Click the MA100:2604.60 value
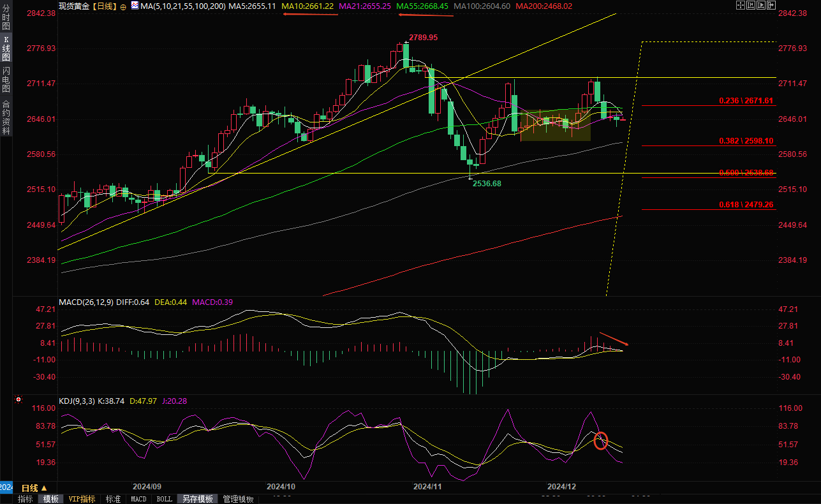 click(x=482, y=6)
